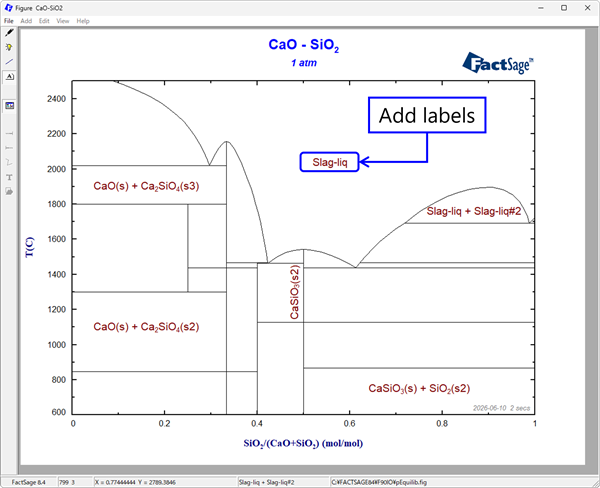Open the View menu

[63, 21]
